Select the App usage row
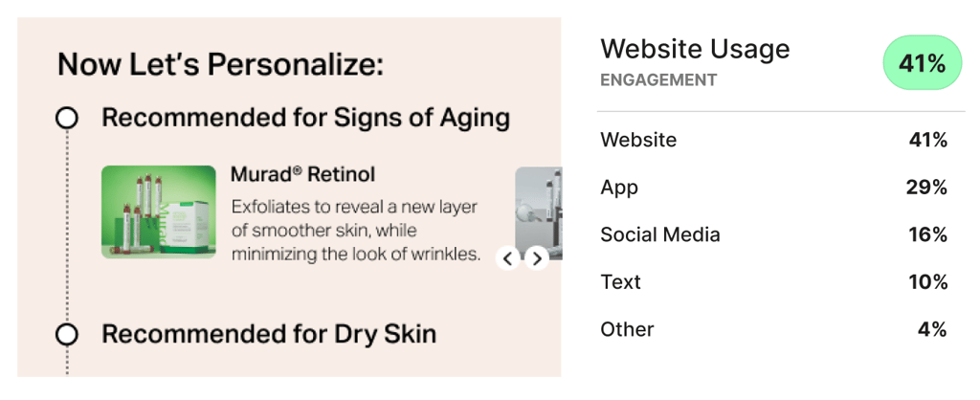The height and width of the screenshot is (400, 980). [773, 187]
